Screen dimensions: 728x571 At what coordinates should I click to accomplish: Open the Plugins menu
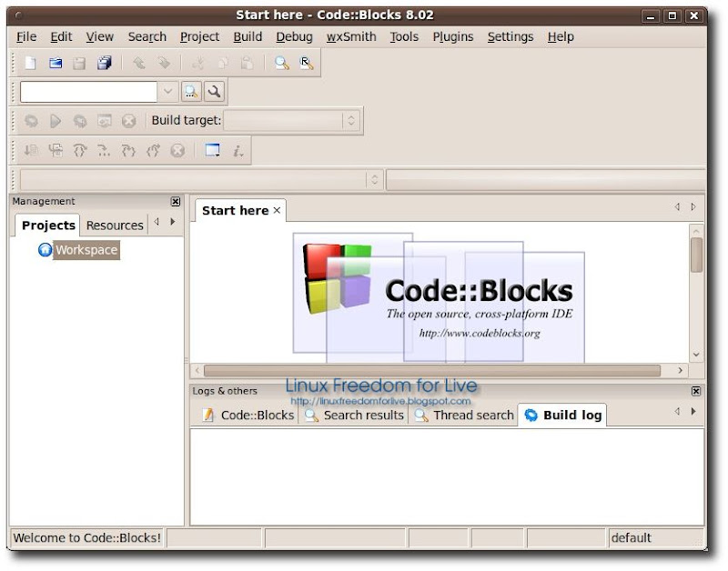[453, 36]
